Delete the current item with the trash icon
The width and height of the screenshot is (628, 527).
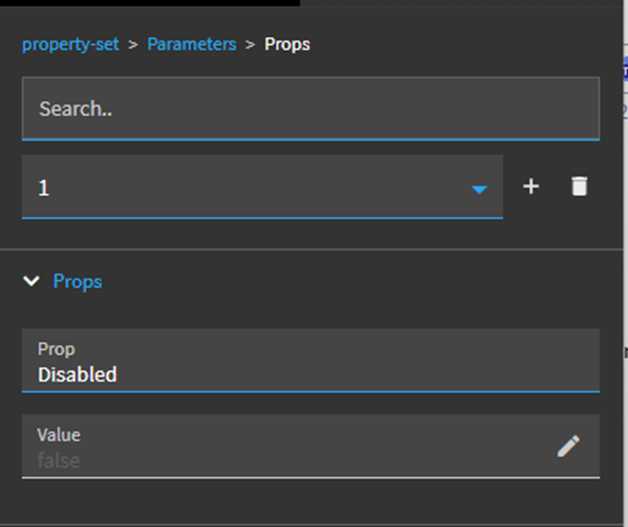pos(579,187)
